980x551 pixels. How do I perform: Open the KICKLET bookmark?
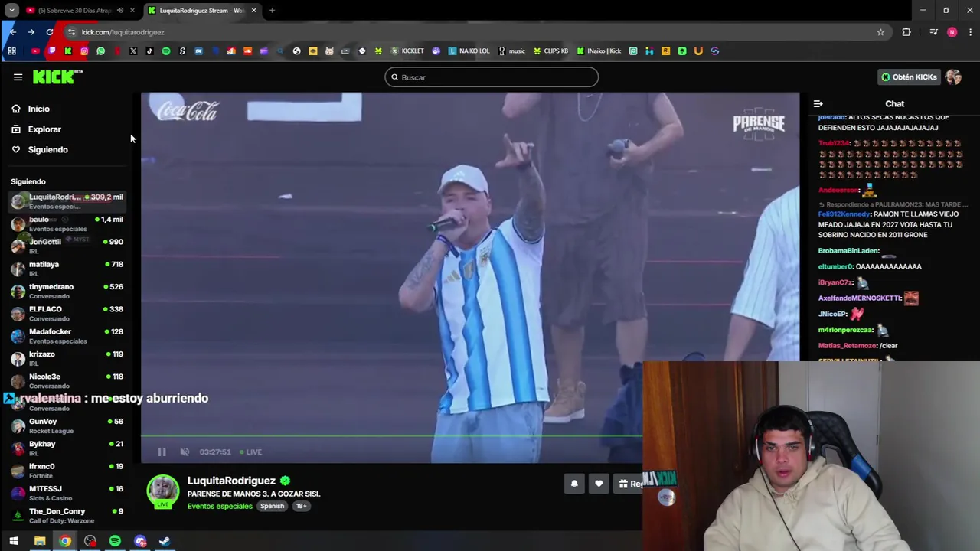pyautogui.click(x=407, y=51)
